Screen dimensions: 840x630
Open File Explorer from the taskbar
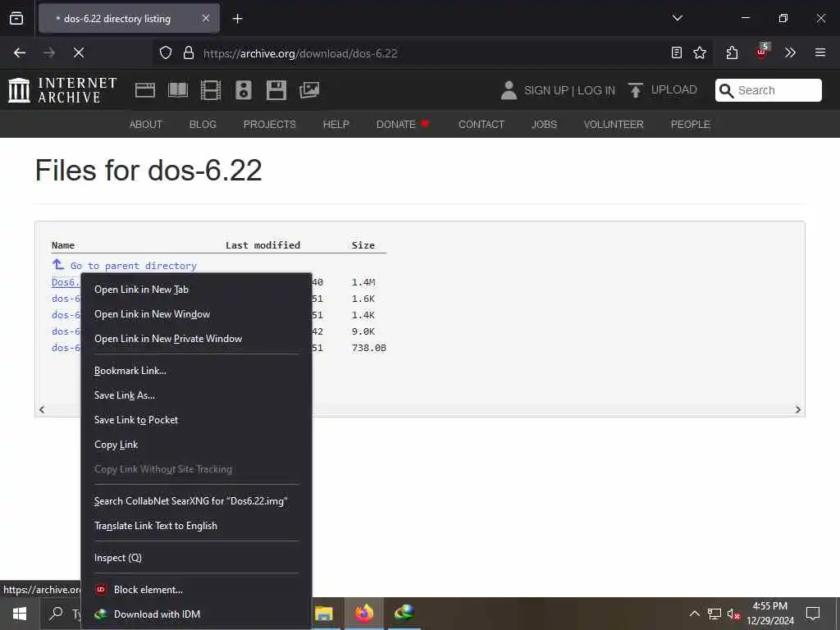click(323, 614)
